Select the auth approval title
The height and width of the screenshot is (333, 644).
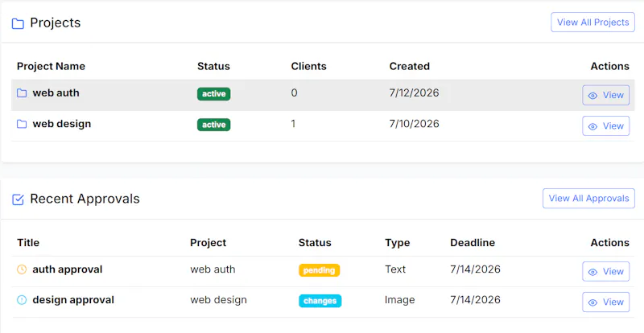tap(68, 269)
